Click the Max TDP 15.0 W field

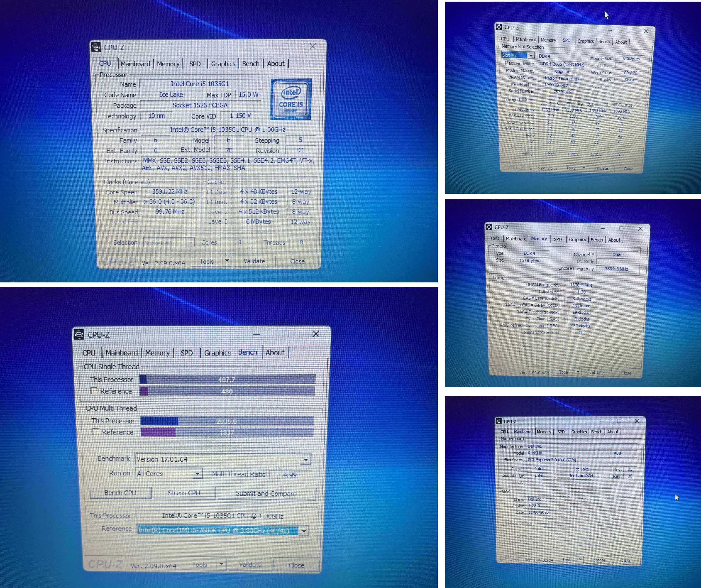pos(248,95)
